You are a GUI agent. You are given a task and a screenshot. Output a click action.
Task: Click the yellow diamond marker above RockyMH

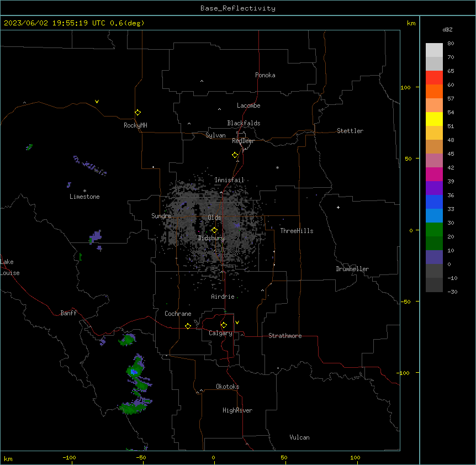tap(137, 112)
